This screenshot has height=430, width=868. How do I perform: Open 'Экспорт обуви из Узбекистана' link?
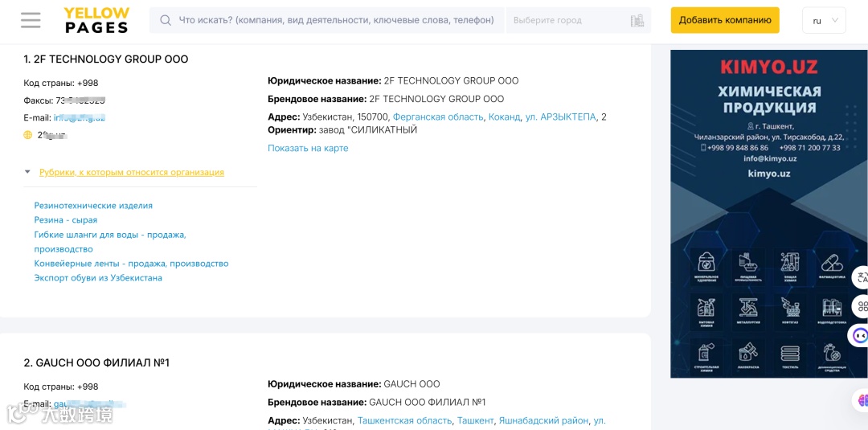[98, 278]
